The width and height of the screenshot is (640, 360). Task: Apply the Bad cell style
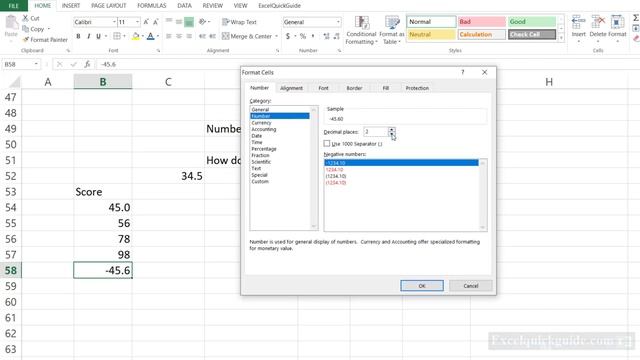tap(482, 22)
